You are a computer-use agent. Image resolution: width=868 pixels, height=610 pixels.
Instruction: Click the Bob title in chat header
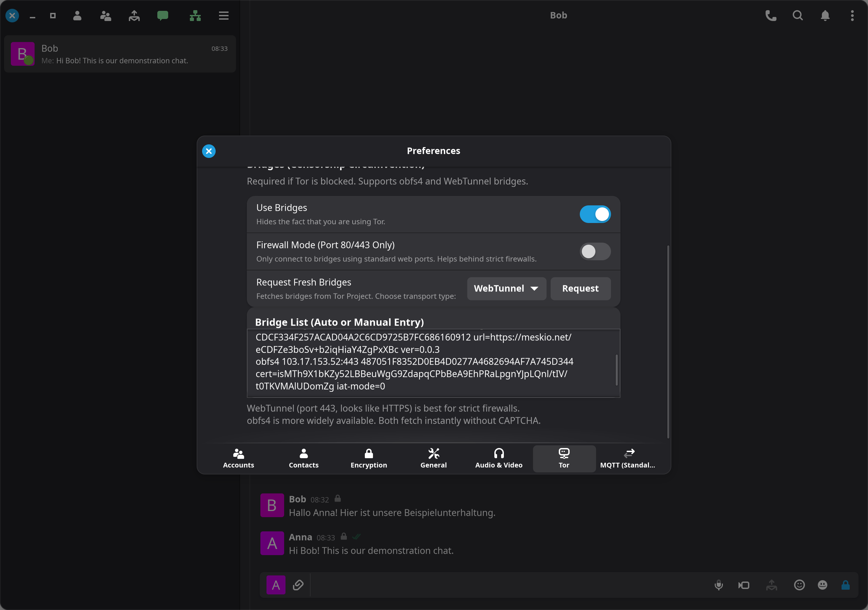558,16
